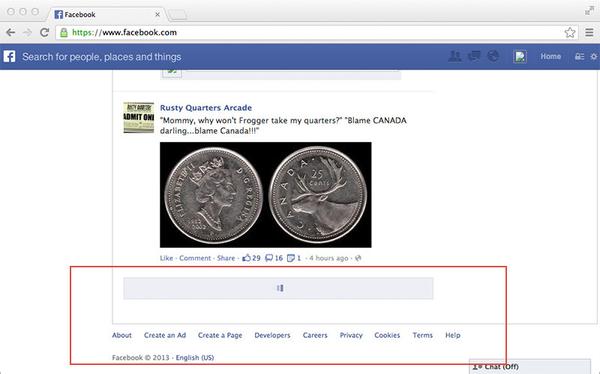This screenshot has width=600, height=374.
Task: Like the Rusty Quarters post
Action: 166,258
